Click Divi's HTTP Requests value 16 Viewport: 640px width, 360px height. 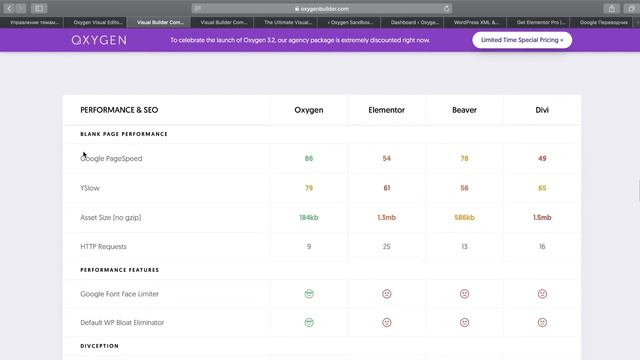(x=542, y=247)
